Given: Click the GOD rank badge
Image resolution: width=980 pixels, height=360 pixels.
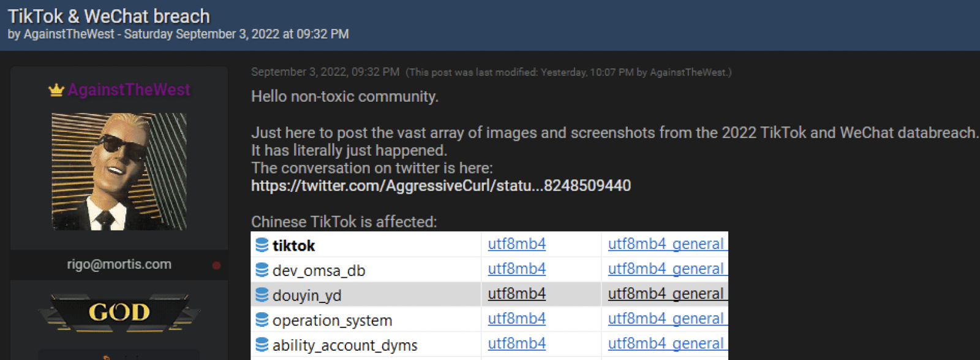Looking at the screenshot, I should coord(119,312).
